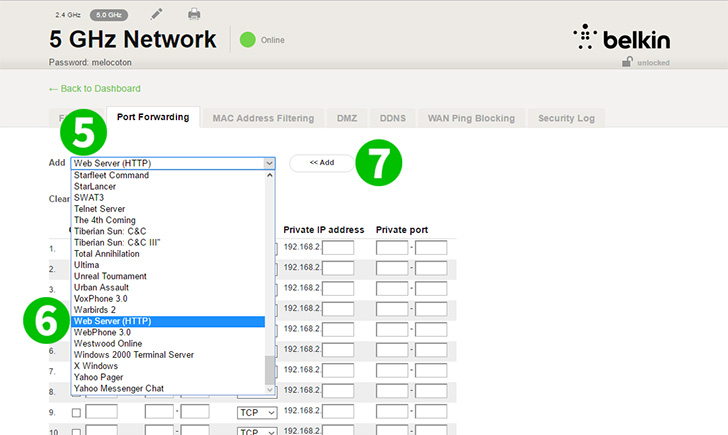Click row 3 private IP address field
This screenshot has width=728, height=435.
pyautogui.click(x=338, y=288)
